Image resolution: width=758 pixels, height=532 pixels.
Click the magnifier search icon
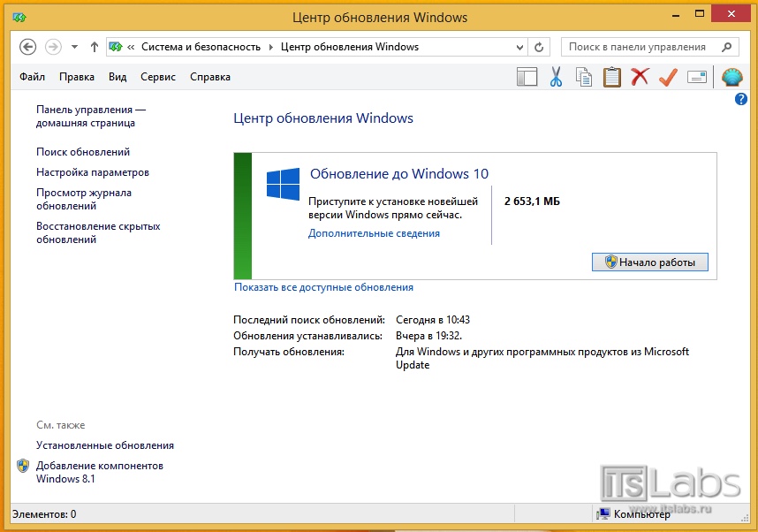(726, 47)
